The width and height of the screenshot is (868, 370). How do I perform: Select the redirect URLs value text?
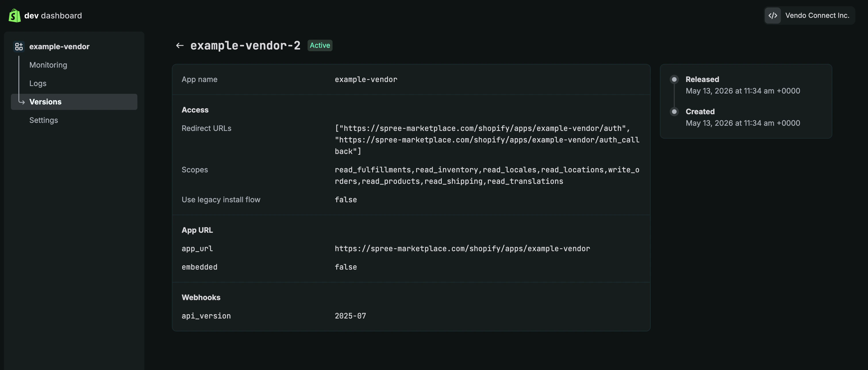click(487, 140)
